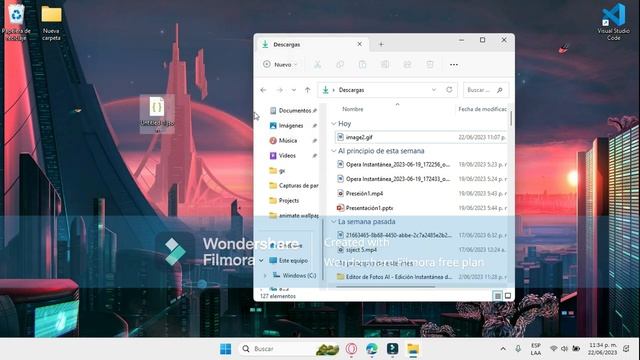Open the notifications bell icon

point(626,349)
